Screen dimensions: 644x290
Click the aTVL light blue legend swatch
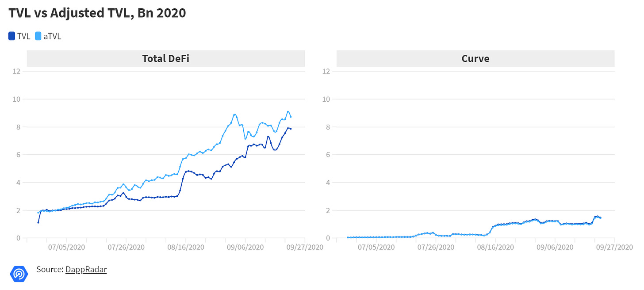pyautogui.click(x=38, y=36)
